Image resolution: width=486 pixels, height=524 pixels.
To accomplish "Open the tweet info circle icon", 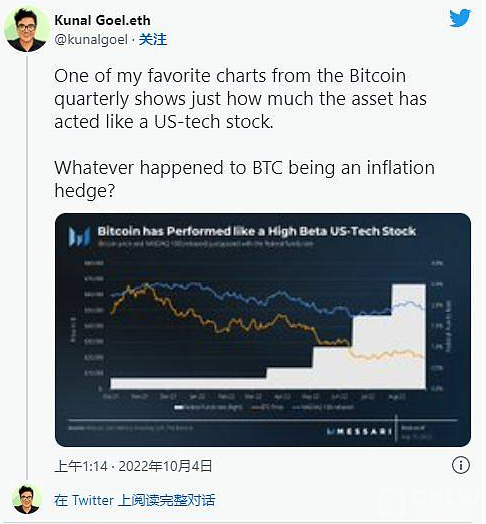I will [461, 466].
